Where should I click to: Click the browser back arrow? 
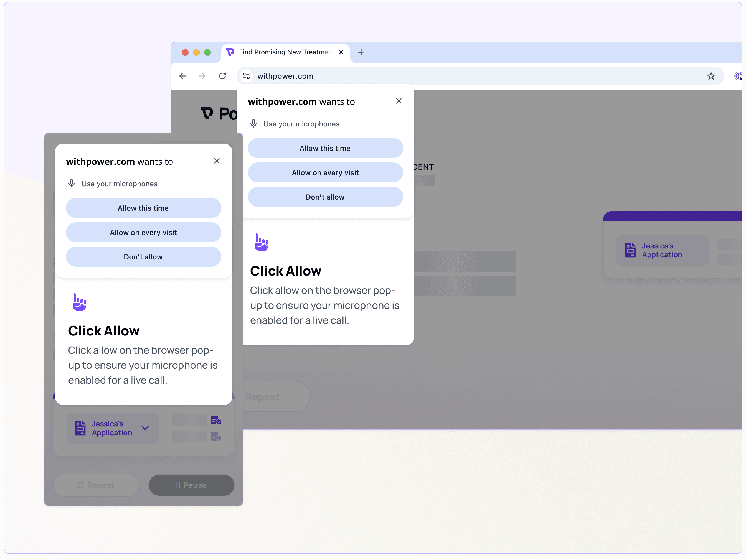(x=182, y=76)
